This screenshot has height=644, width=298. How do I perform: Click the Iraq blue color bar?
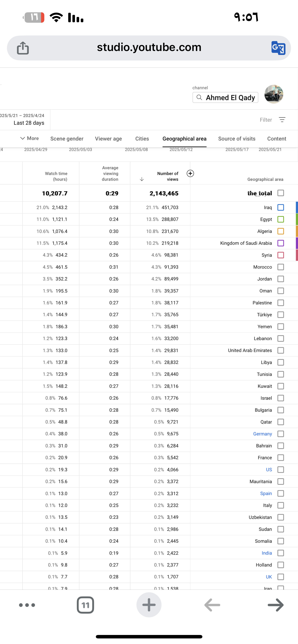297,207
